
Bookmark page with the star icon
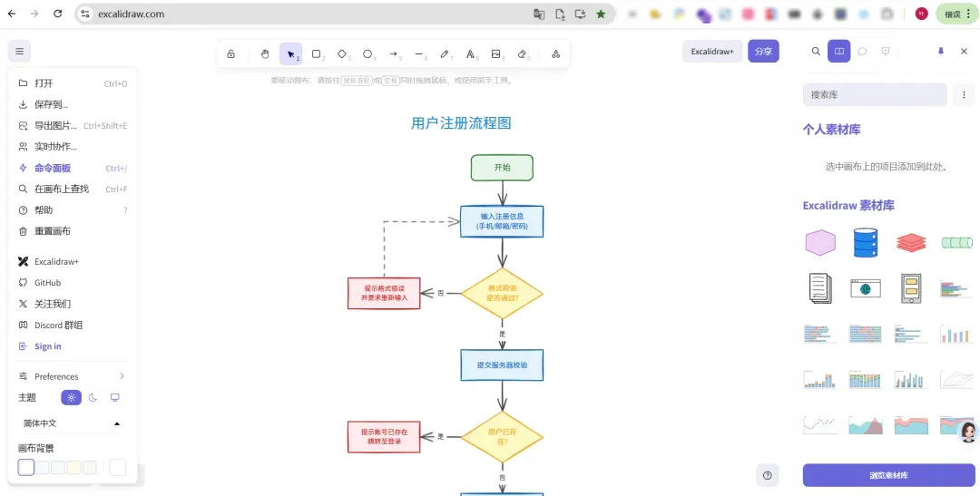(x=601, y=14)
